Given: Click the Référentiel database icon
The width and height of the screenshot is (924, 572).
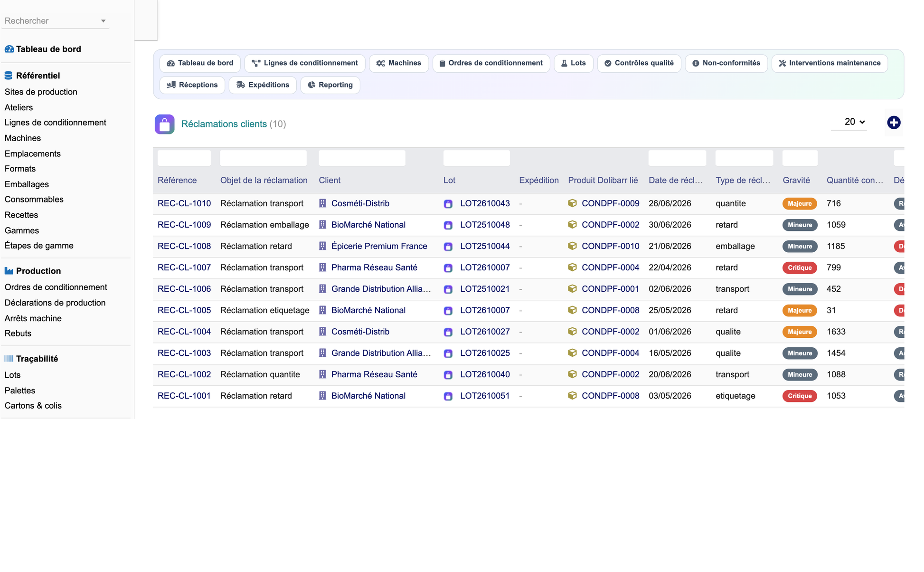Looking at the screenshot, I should (9, 76).
